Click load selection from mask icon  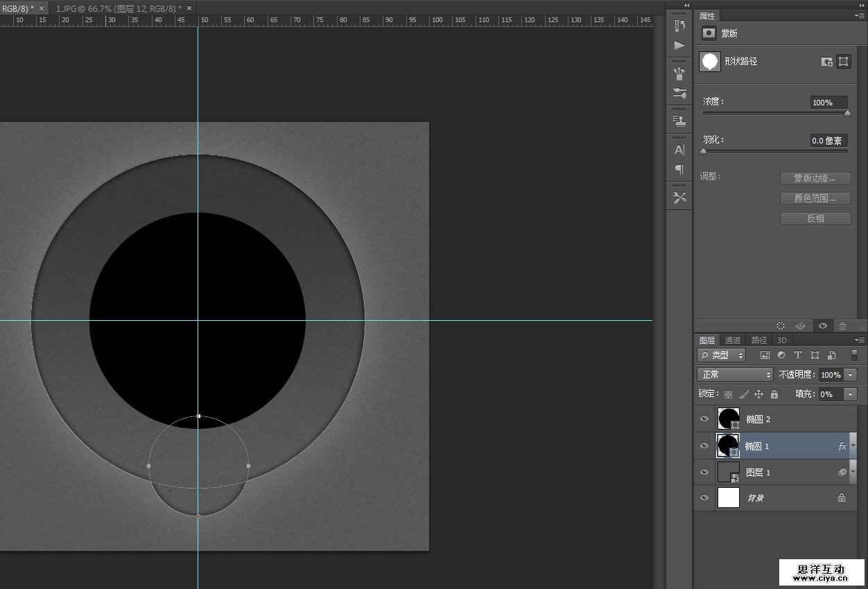781,326
